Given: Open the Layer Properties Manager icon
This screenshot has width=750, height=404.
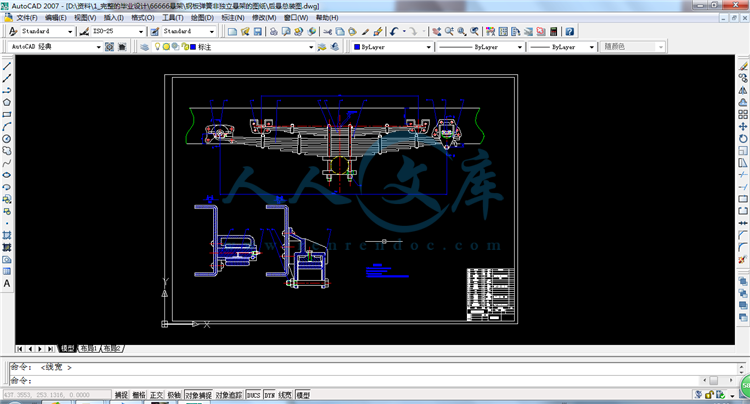Looking at the screenshot, I should click(x=144, y=47).
